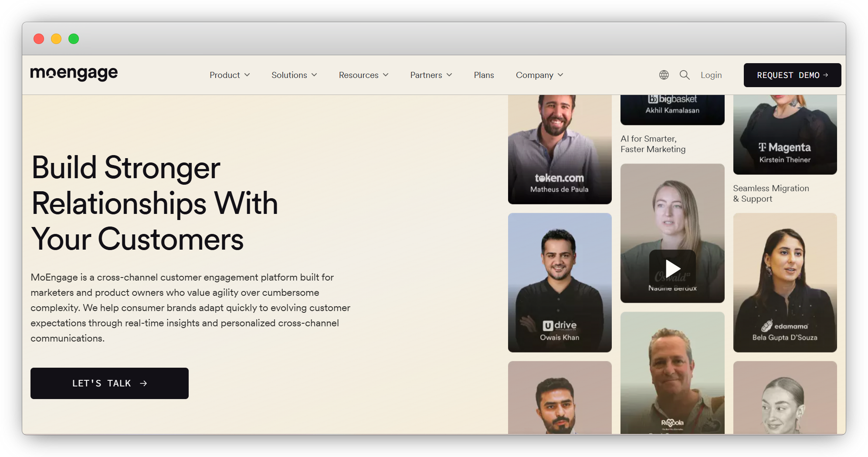This screenshot has height=457, width=868.
Task: Expand the Company dropdown menu
Action: pyautogui.click(x=539, y=75)
